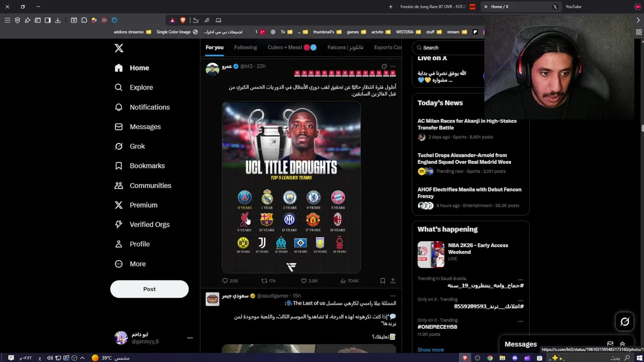Open Bookmarks in the sidebar
Image resolution: width=644 pixels, height=362 pixels.
click(140, 166)
